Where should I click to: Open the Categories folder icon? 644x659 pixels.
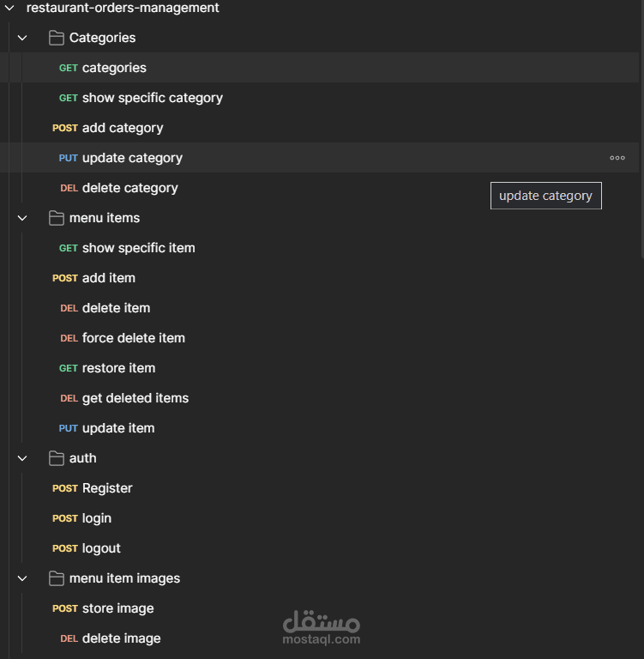click(57, 38)
